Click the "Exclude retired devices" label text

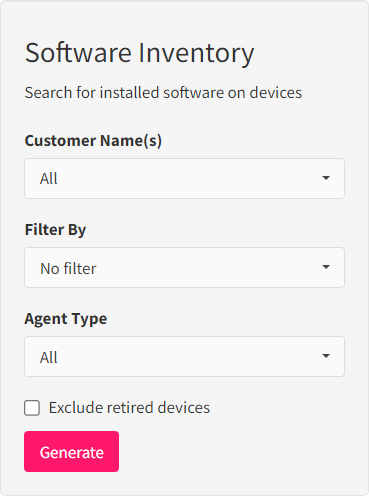[129, 408]
